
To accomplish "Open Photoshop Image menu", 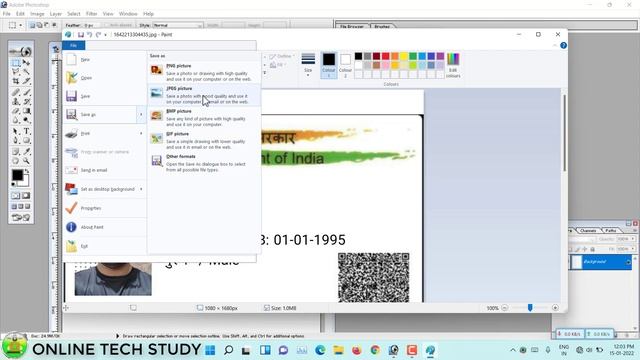I will tap(37, 14).
